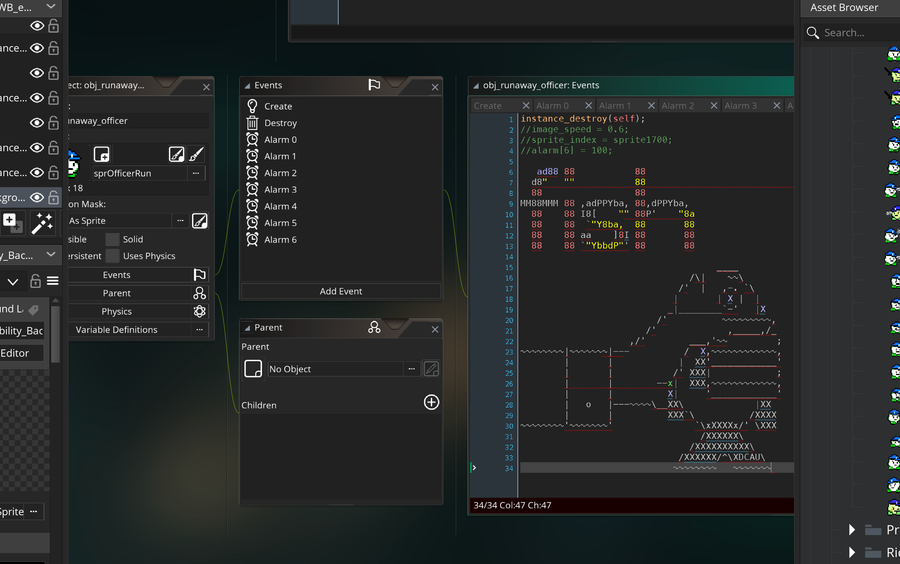This screenshot has height=564, width=900.
Task: Collapse the obj_runaway_officer: Events code window triangle
Action: (x=476, y=85)
